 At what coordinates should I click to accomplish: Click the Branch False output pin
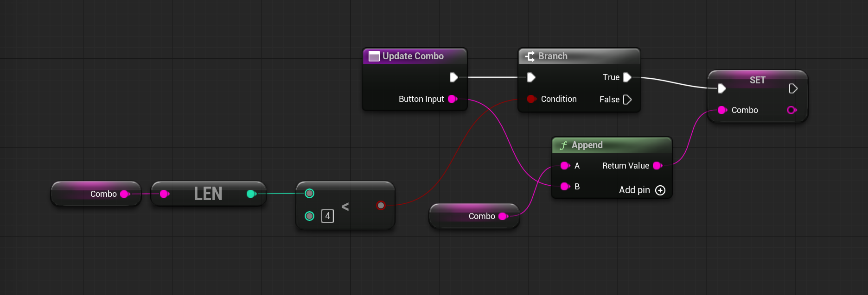coord(627,100)
